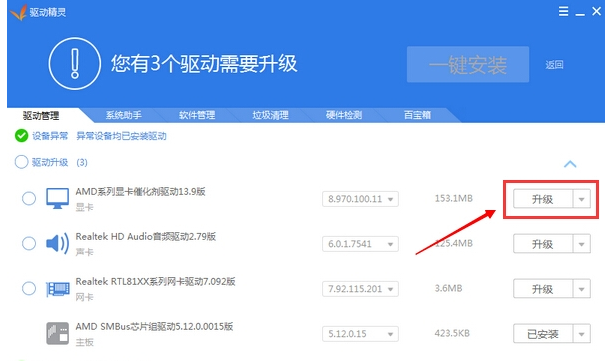Open the arrow beside AMD显卡 升级 button

coord(581,199)
